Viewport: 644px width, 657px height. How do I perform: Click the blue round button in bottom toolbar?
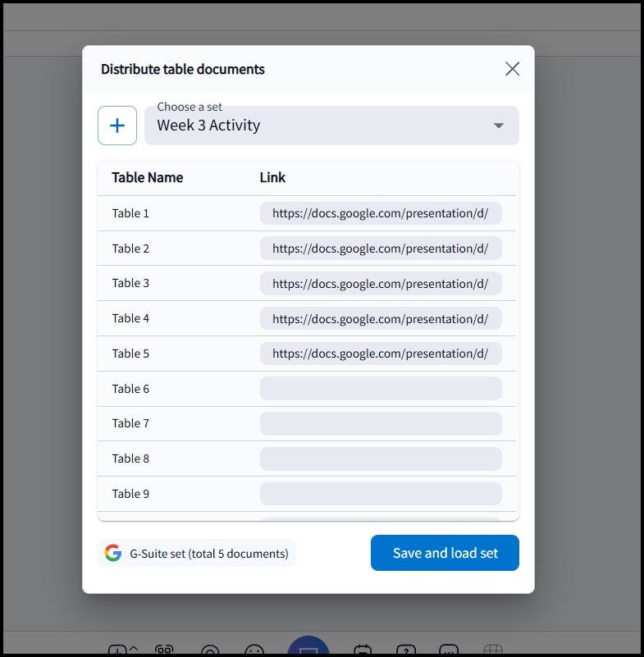pos(308,649)
